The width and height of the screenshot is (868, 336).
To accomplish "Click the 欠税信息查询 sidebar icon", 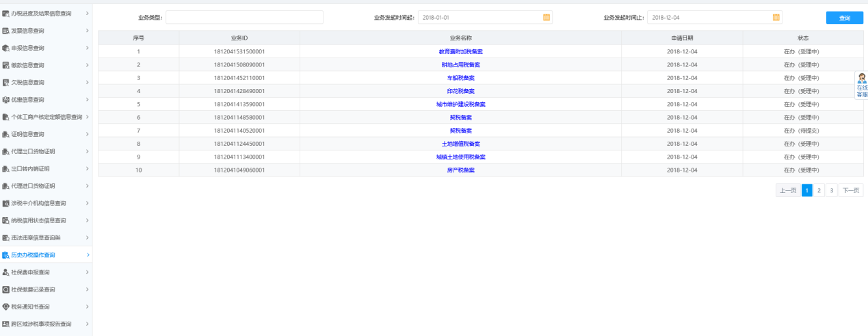I will coord(5,83).
